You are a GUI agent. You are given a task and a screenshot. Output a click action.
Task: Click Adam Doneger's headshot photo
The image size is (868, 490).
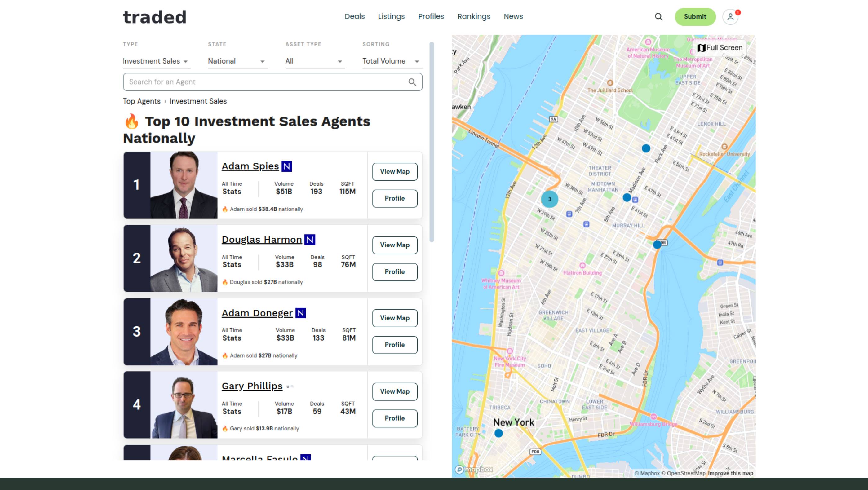pyautogui.click(x=184, y=332)
